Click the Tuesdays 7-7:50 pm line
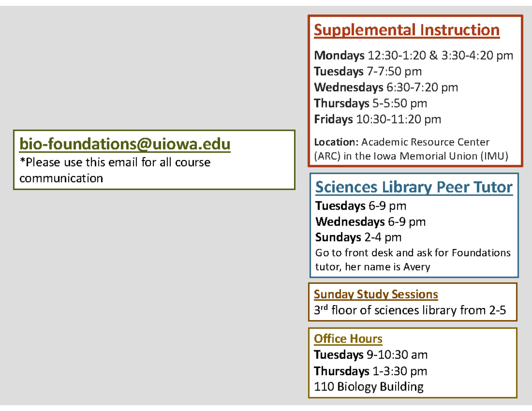Image resolution: width=532 pixels, height=411 pixels. point(368,71)
